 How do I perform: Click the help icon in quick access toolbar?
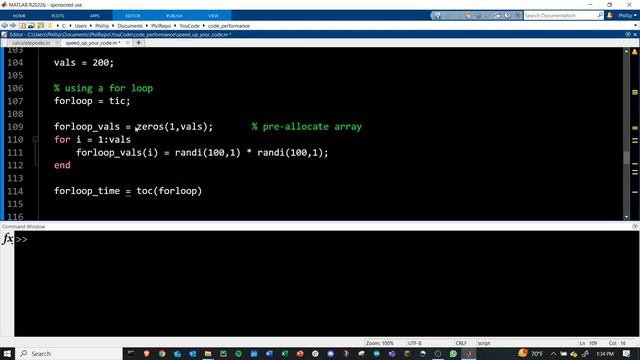click(x=507, y=16)
